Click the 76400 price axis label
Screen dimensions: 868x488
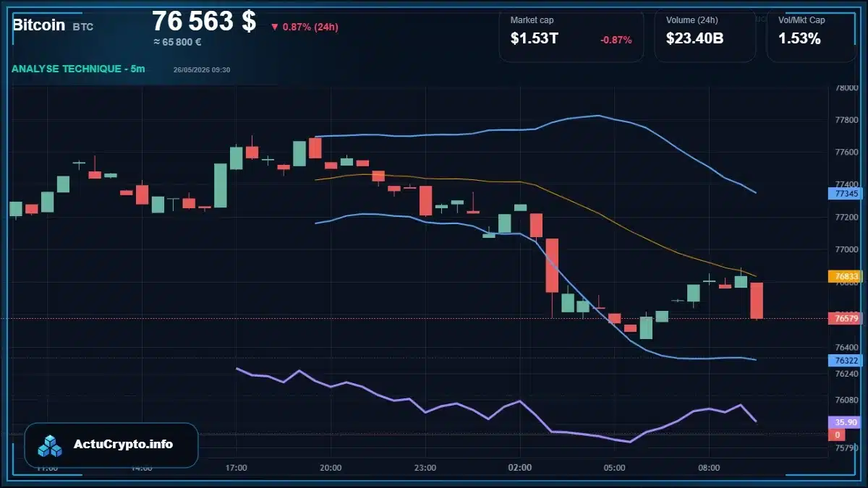tap(846, 347)
